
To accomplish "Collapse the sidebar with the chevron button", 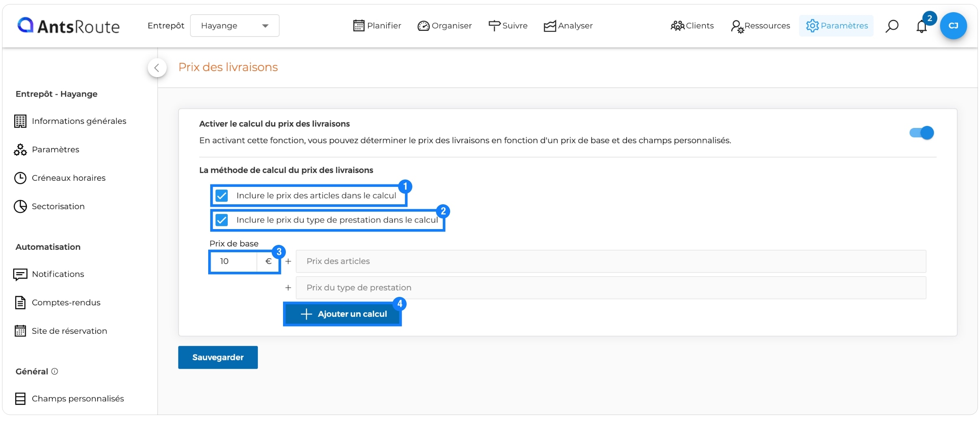I will (157, 68).
